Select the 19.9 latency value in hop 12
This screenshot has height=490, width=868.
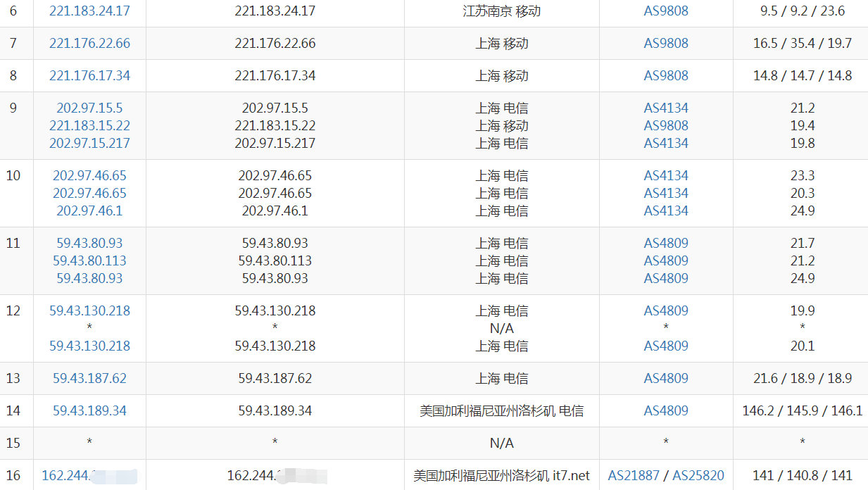[x=803, y=310]
